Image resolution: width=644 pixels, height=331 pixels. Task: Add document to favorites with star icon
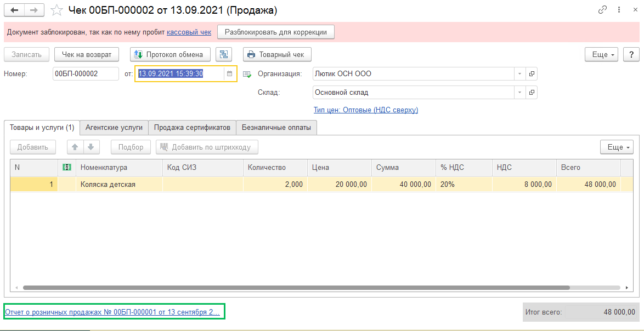(56, 10)
